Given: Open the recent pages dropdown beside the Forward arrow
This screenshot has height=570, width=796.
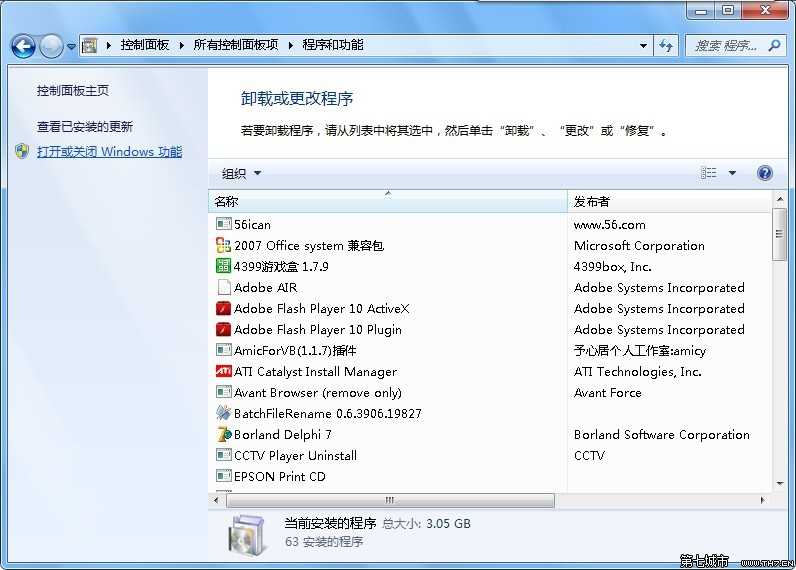Looking at the screenshot, I should point(71,47).
